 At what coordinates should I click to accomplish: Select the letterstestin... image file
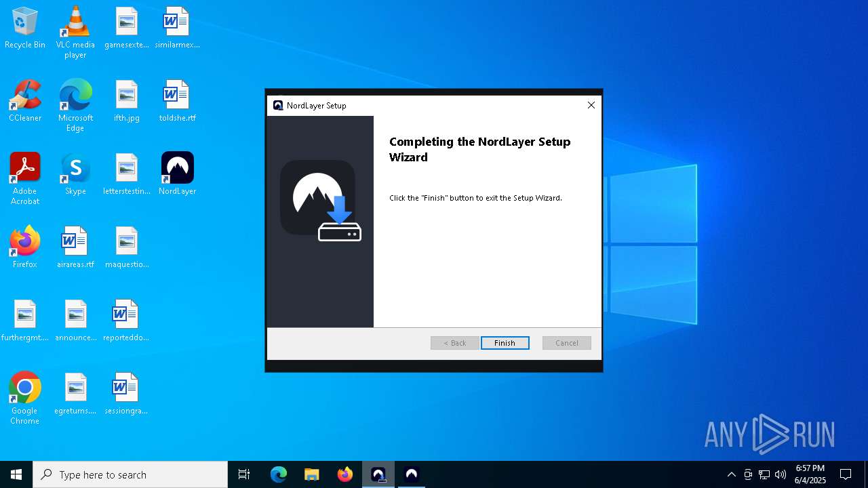(126, 175)
